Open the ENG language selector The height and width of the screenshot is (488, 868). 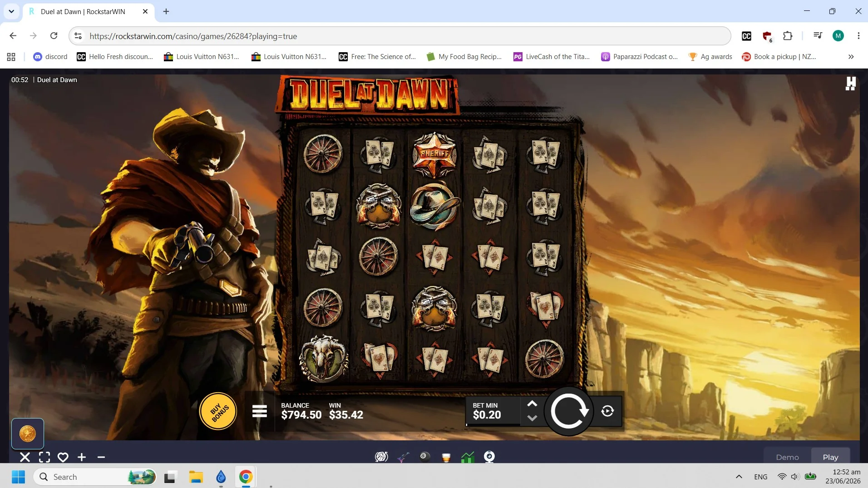[760, 477]
